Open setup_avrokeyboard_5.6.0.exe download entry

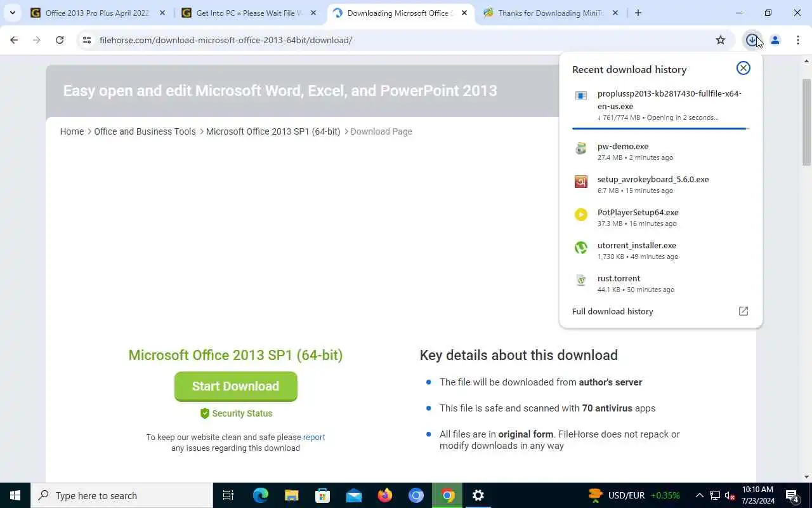click(660, 184)
